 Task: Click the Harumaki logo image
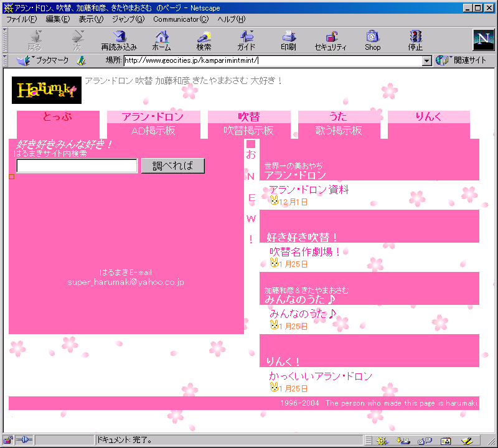[x=47, y=90]
